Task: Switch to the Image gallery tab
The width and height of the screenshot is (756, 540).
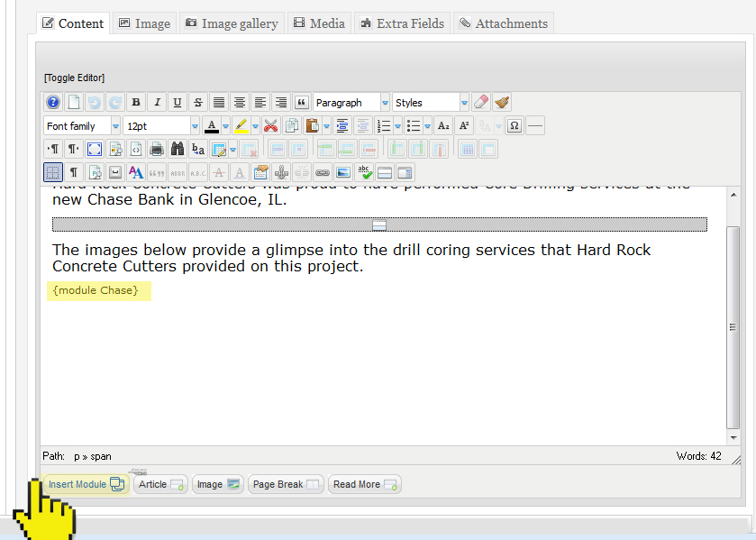Action: (x=232, y=23)
